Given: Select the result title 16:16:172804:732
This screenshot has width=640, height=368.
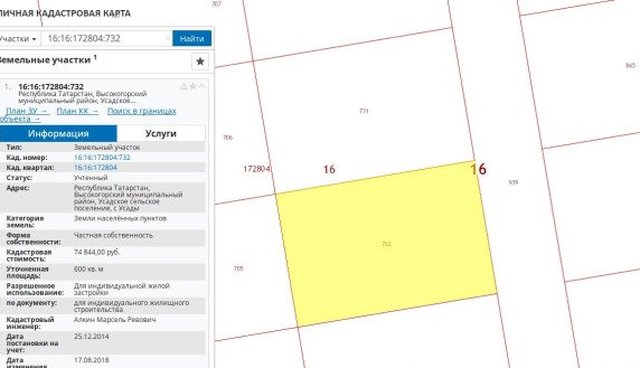Looking at the screenshot, I should click(51, 86).
